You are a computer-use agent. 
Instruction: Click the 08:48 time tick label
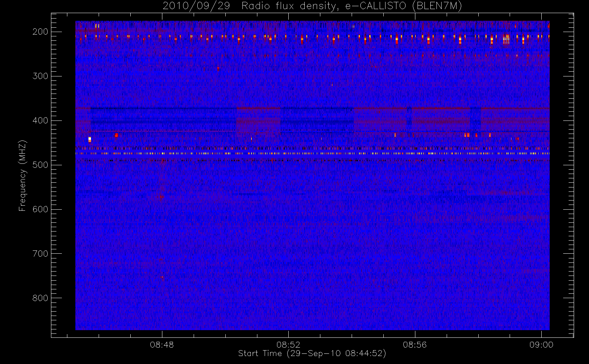tap(162, 345)
